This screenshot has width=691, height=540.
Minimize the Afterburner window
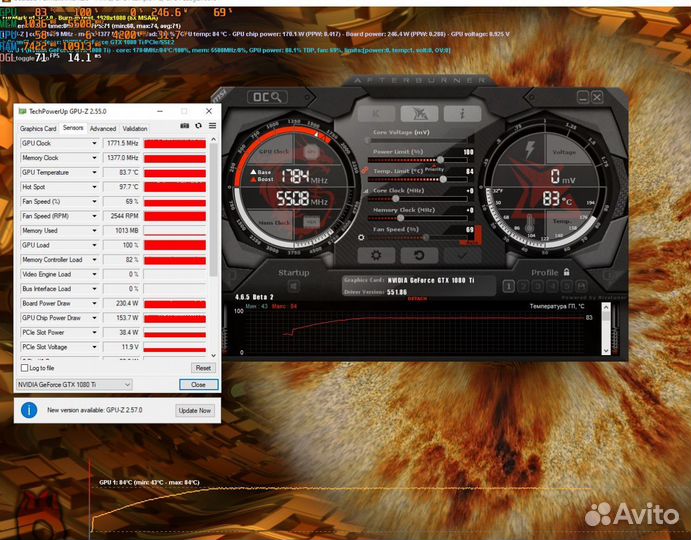tap(583, 97)
